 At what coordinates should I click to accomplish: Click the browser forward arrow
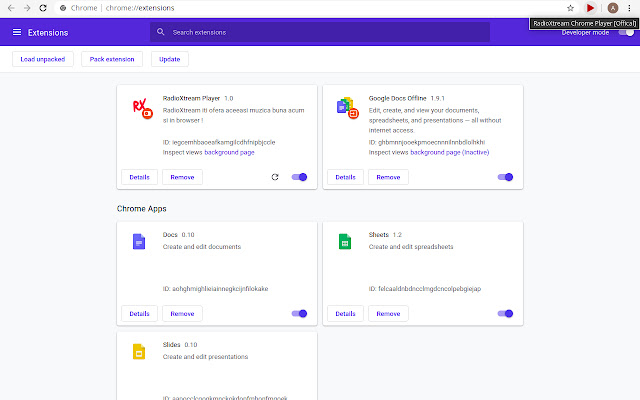coord(27,8)
